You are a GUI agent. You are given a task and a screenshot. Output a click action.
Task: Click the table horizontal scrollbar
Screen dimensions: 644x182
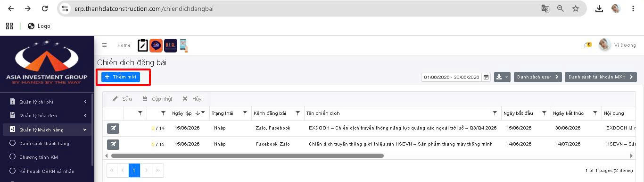247,156
